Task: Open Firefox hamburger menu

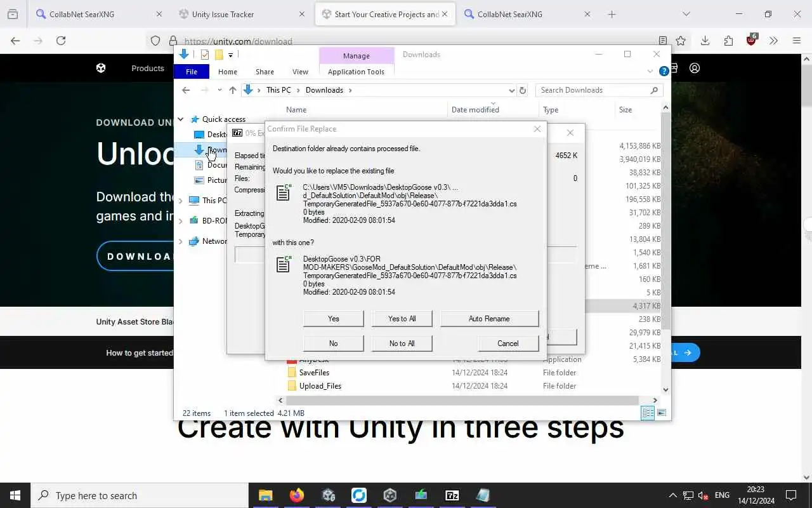Action: tap(797, 41)
